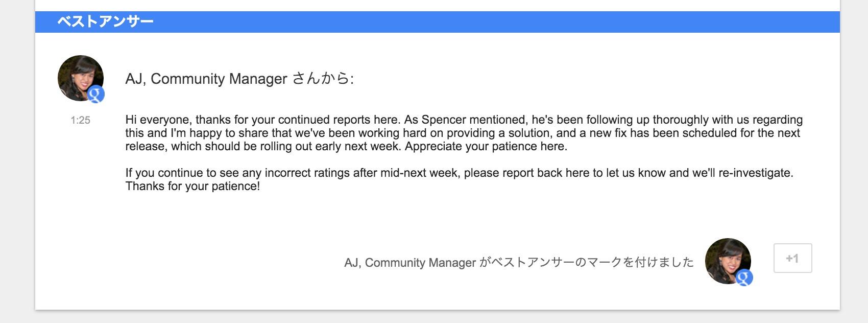Click the ベストアンサー header label
This screenshot has width=868, height=323.
pyautogui.click(x=105, y=21)
